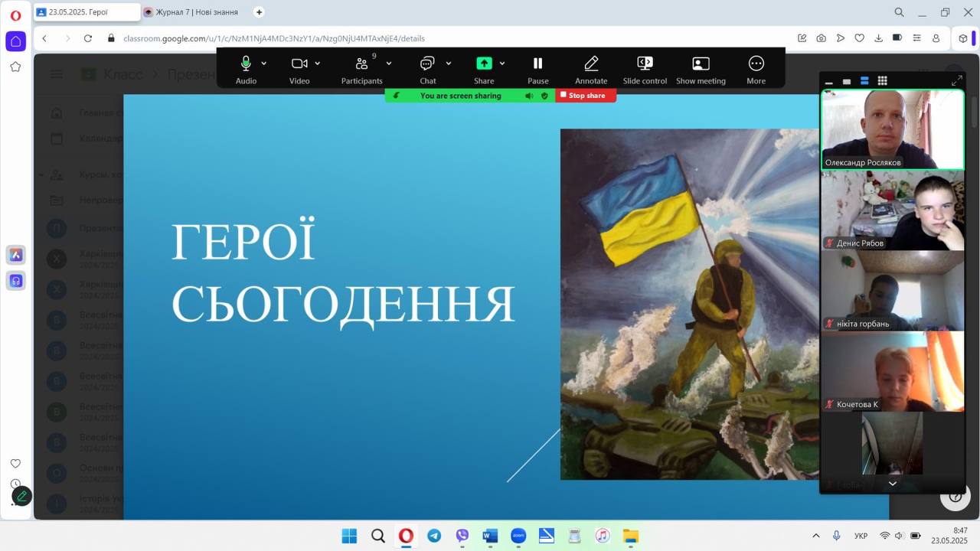Click the Opera page edit icon

coord(802,38)
